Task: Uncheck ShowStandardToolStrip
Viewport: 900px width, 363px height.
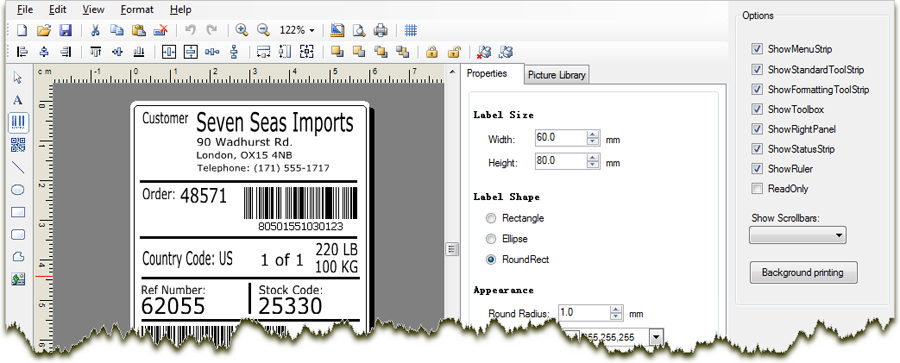Action: point(757,69)
